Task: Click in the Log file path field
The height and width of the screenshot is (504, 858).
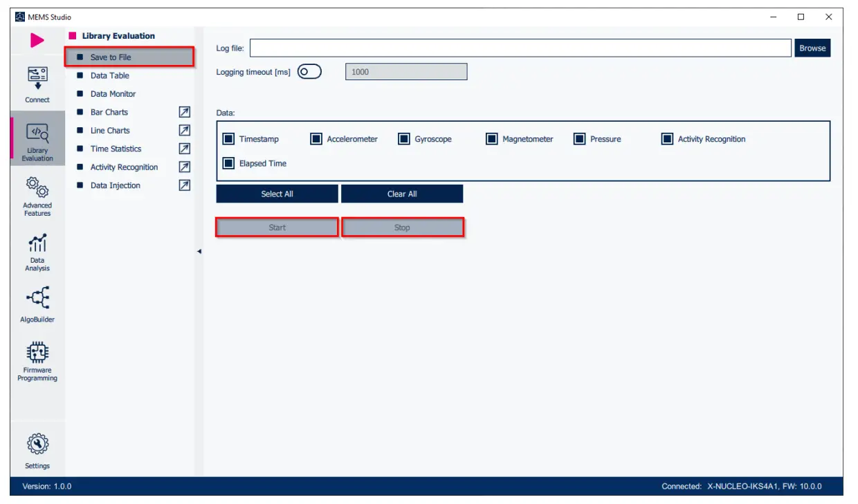Action: click(520, 48)
